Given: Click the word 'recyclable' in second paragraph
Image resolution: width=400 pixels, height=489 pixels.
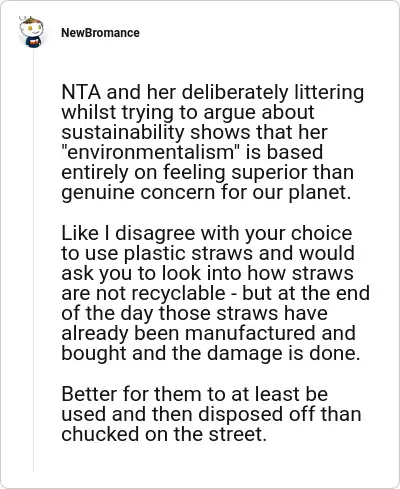Looking at the screenshot, I should coord(178,293).
